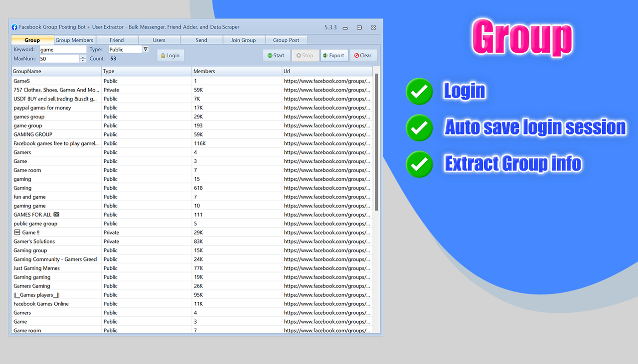
Task: Click the MaxNum field showing 50
Action: pyautogui.click(x=59, y=59)
